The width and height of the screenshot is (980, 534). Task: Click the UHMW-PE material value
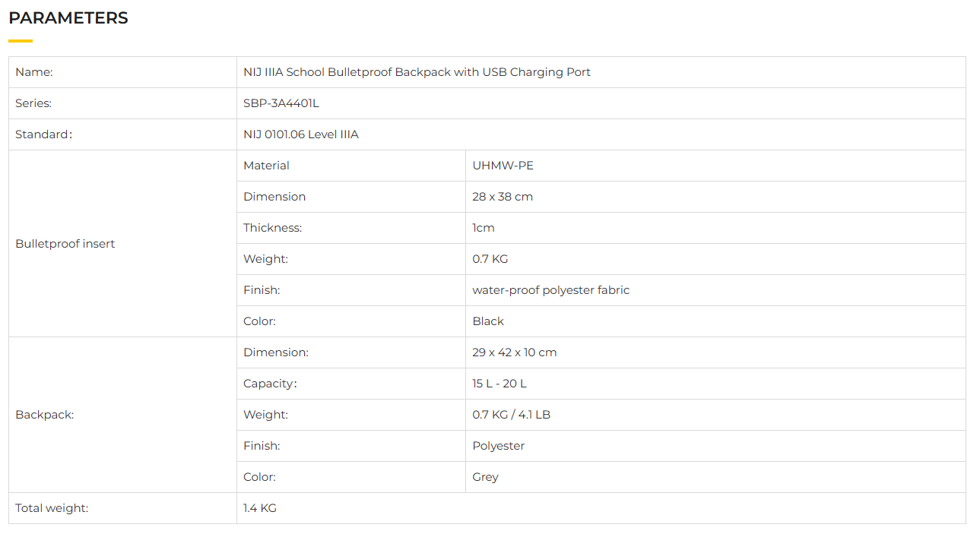click(x=503, y=166)
